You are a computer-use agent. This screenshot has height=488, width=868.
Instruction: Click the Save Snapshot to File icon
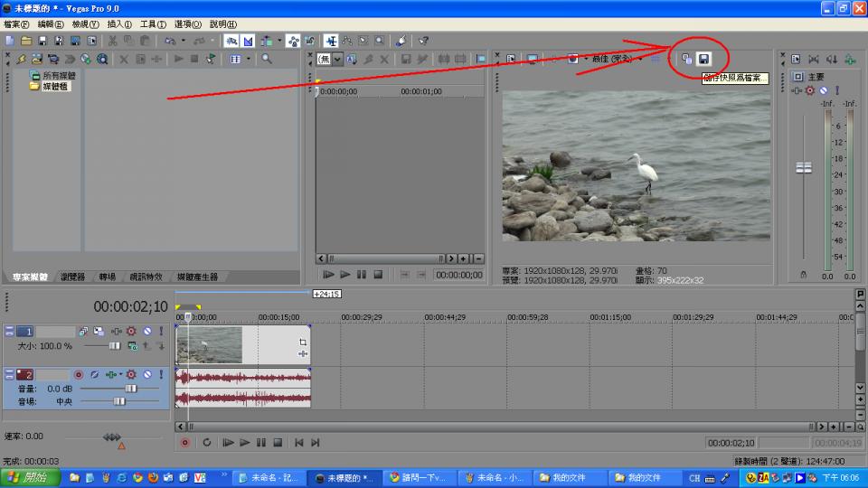(x=704, y=59)
